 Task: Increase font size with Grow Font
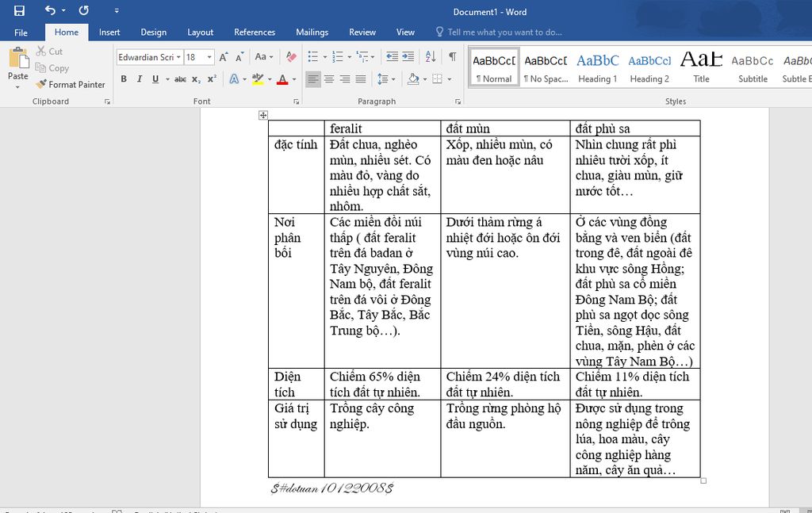[223, 57]
